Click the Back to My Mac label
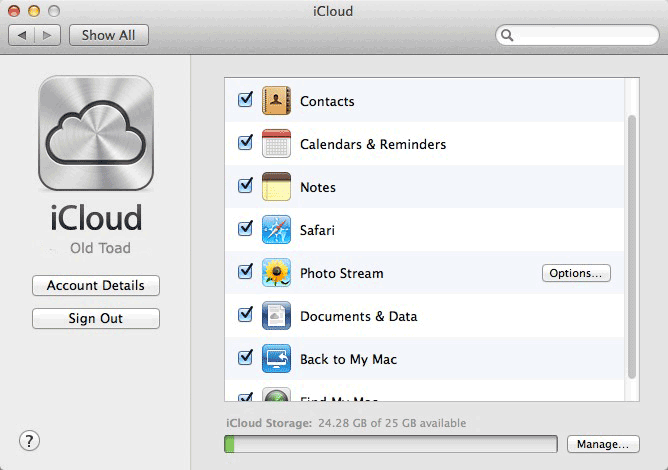The height and width of the screenshot is (470, 668). click(x=348, y=360)
